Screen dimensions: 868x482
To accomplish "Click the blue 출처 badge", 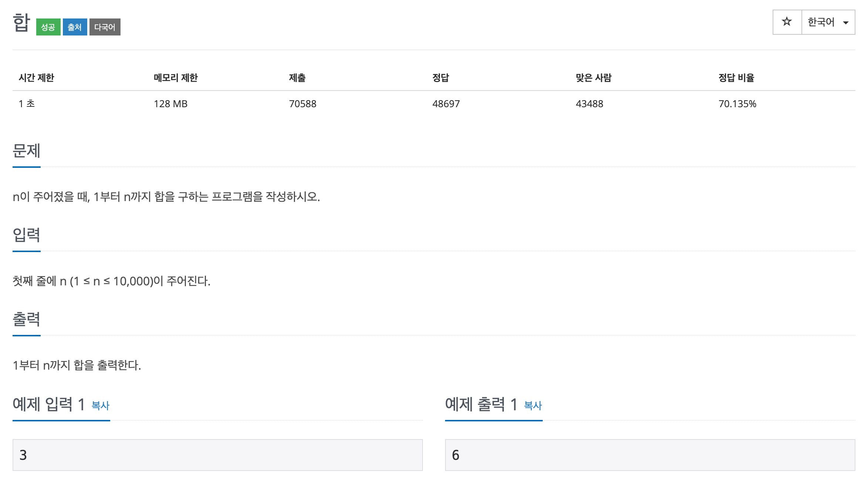I will (x=75, y=27).
